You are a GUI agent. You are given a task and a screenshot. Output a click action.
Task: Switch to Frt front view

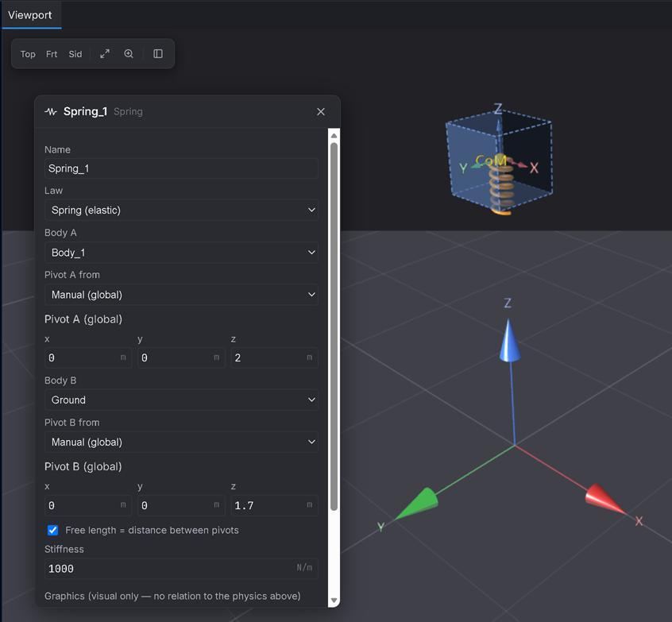(x=52, y=54)
